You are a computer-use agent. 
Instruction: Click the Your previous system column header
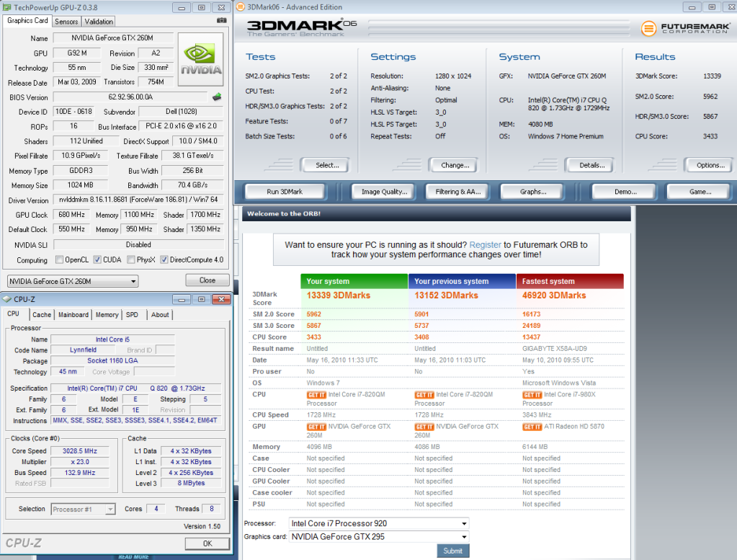[462, 281]
